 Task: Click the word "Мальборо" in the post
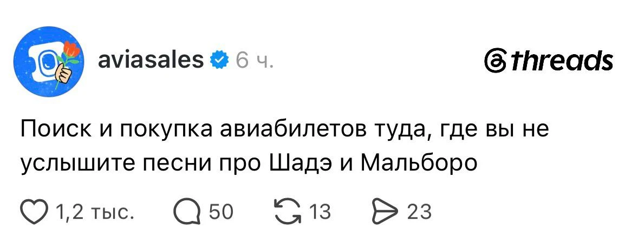point(419,164)
